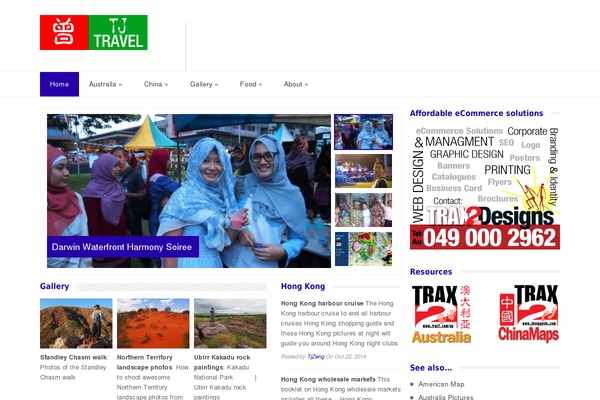Select the third slider thumbnail of group photo
The width and height of the screenshot is (600, 400).
click(x=364, y=210)
